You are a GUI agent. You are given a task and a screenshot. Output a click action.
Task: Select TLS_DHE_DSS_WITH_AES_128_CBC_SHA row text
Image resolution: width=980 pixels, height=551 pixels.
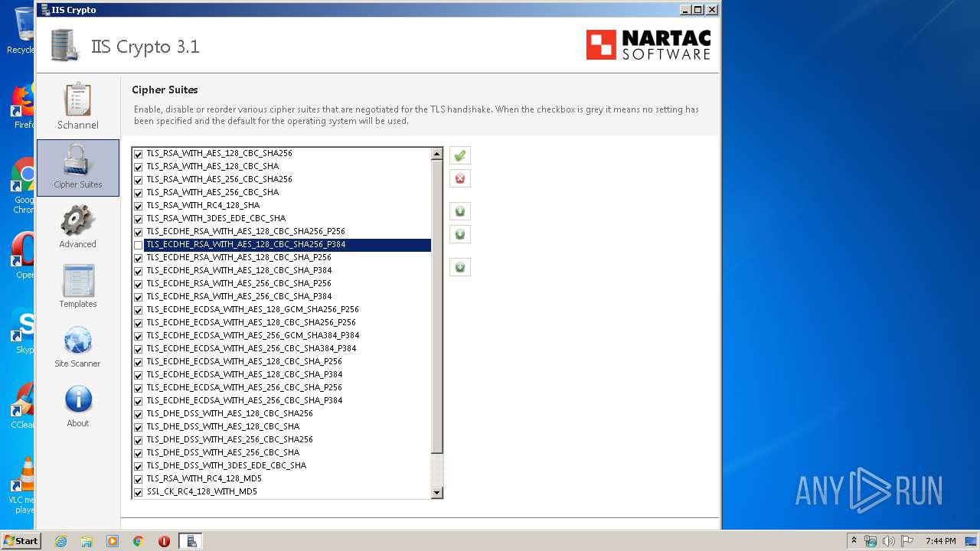pyautogui.click(x=223, y=426)
